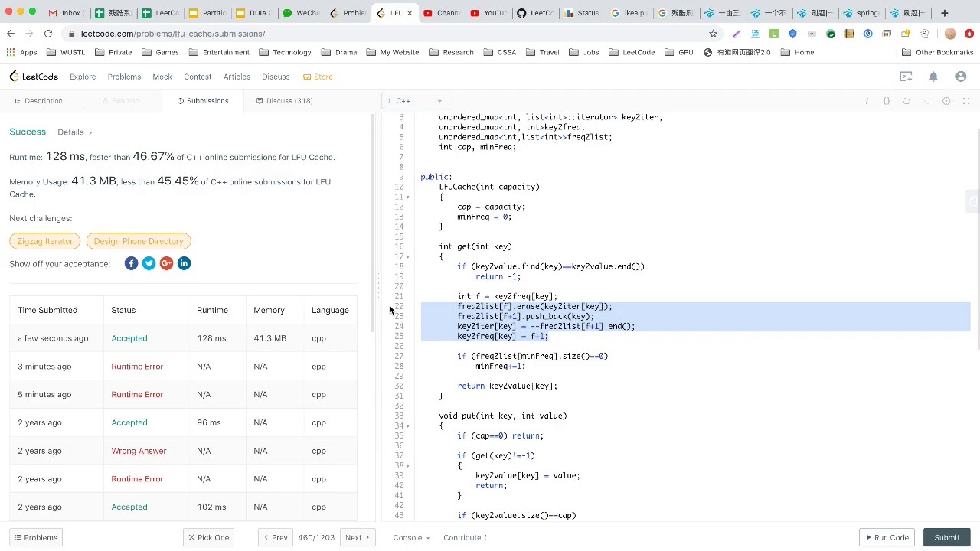Image resolution: width=980 pixels, height=551 pixels.
Task: Switch to the Submissions tab
Action: (x=203, y=101)
